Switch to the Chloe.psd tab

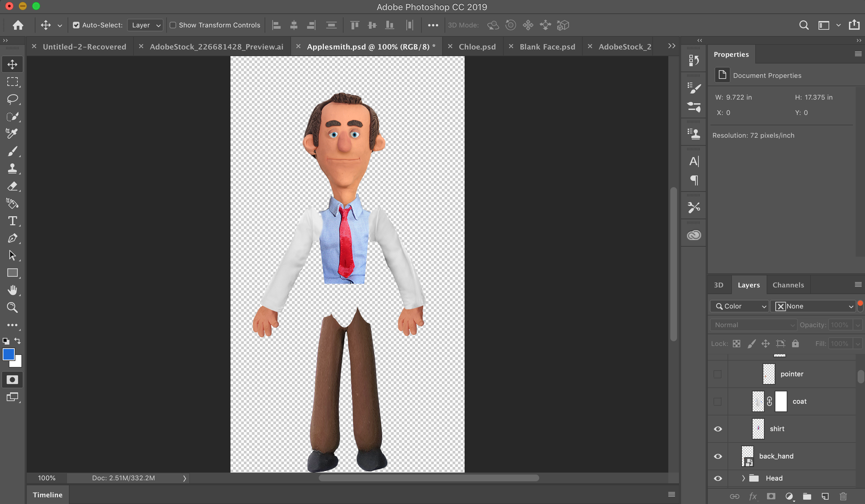pyautogui.click(x=477, y=47)
